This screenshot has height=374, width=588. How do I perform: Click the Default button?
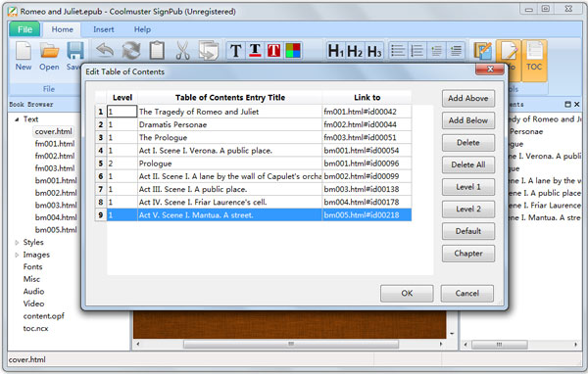tap(468, 231)
